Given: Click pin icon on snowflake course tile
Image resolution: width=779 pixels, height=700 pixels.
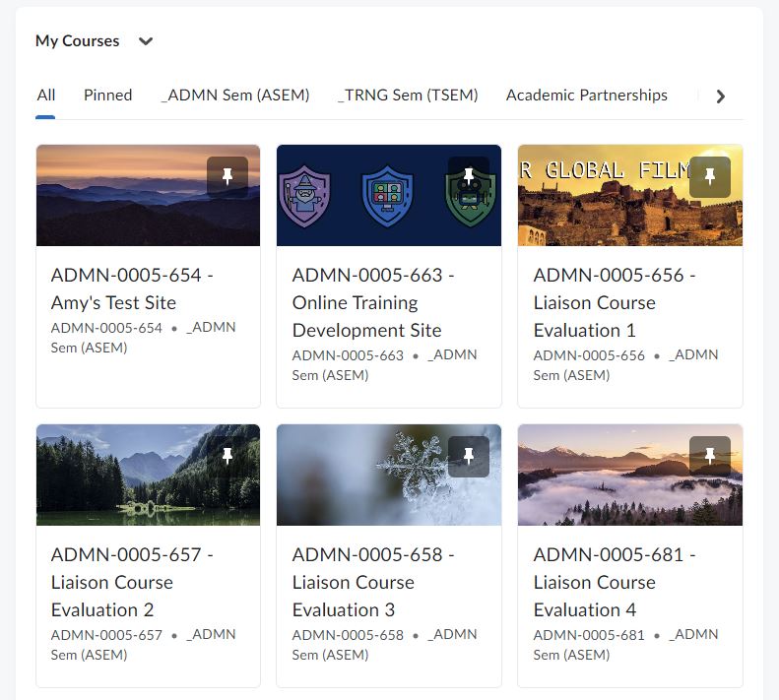Looking at the screenshot, I should pos(469,457).
